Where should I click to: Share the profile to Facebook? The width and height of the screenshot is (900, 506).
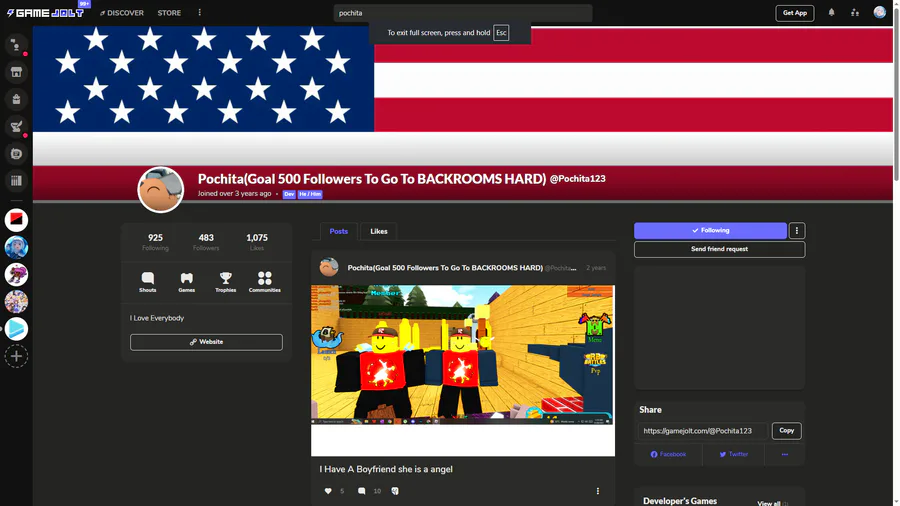coord(668,454)
